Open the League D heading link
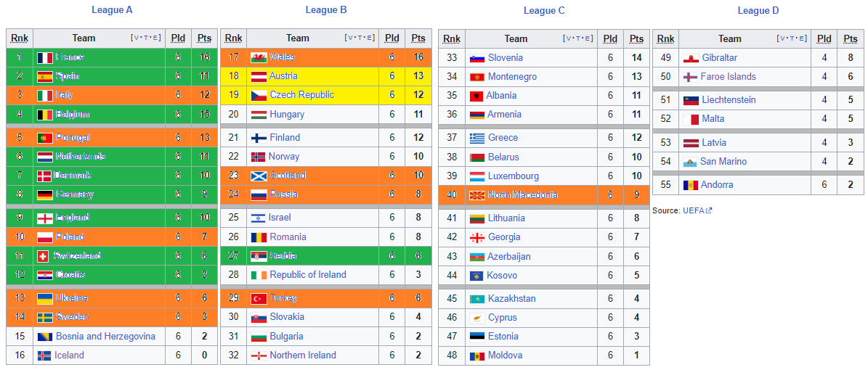 pyautogui.click(x=758, y=10)
